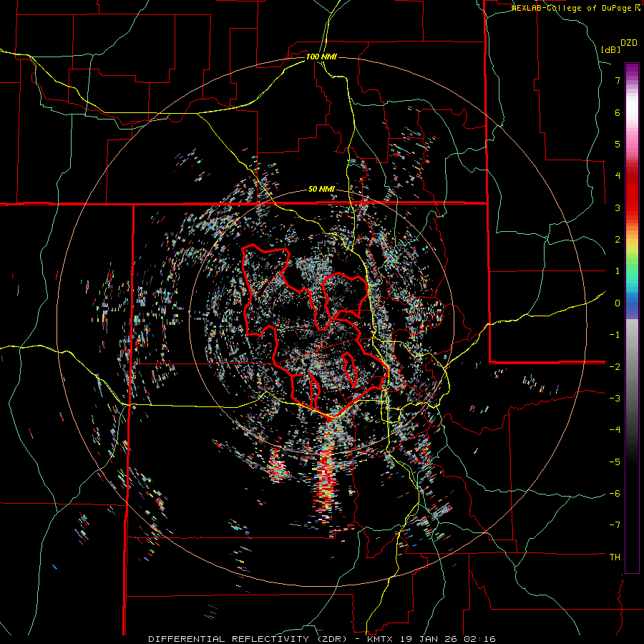The height and width of the screenshot is (644, 644).
Task: Click the 4 value on the colorbar
Action: coord(618,176)
